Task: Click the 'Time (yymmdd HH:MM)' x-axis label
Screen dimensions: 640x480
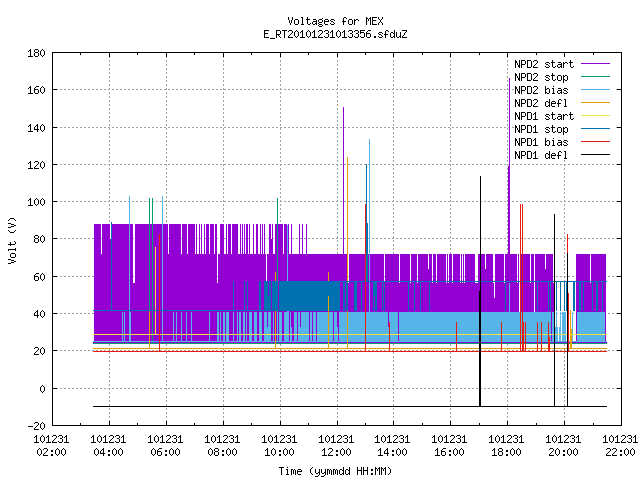Action: (335, 471)
